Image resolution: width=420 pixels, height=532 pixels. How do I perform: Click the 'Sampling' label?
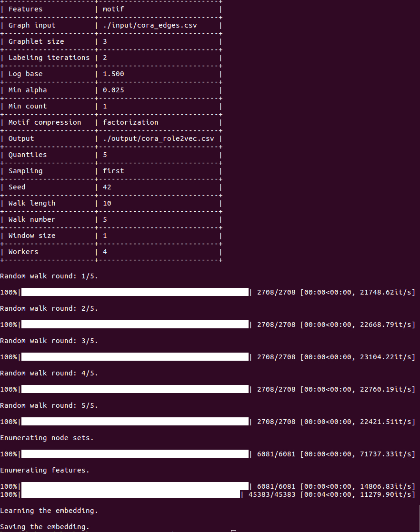[x=25, y=171]
